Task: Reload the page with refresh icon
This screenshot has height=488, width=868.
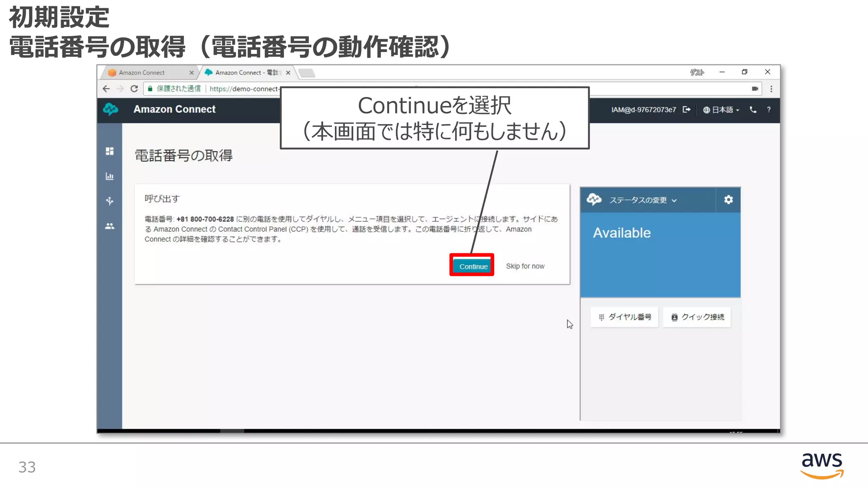Action: click(134, 89)
